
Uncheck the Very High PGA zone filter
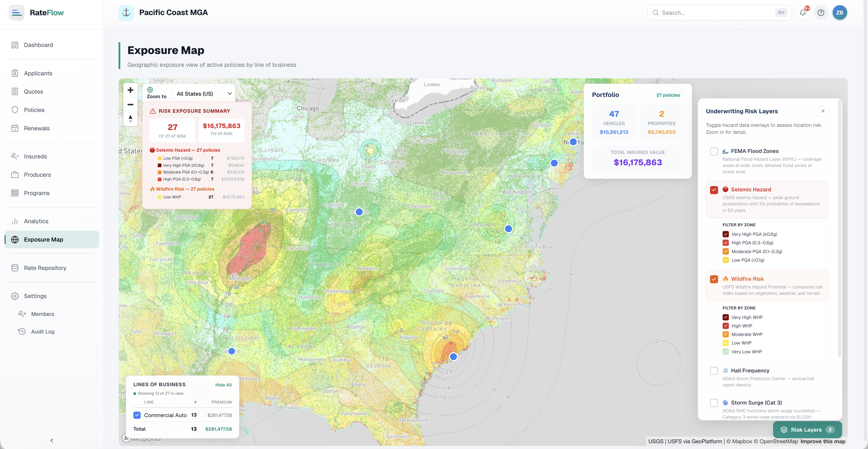coord(725,234)
